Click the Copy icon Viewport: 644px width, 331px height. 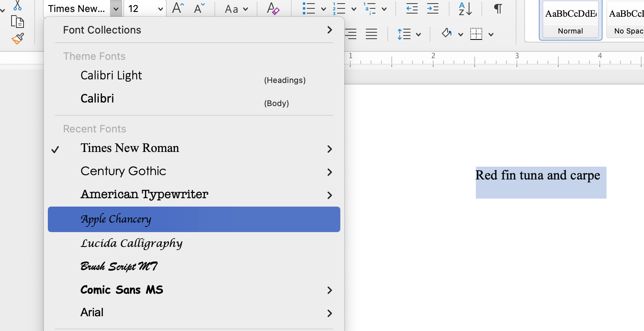point(17,22)
